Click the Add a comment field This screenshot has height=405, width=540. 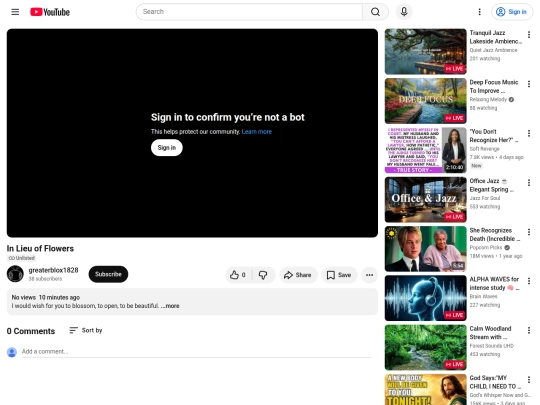point(196,352)
